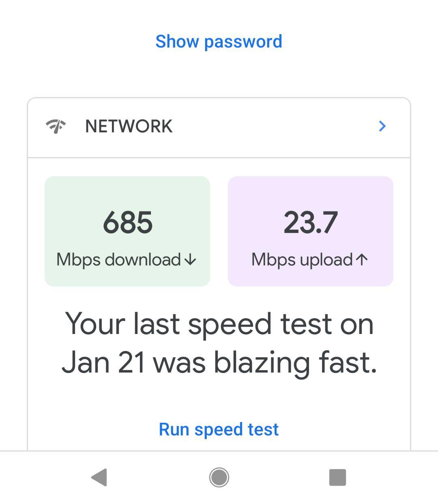Open recent apps with the square button
Image resolution: width=438 pixels, height=504 pixels.
pyautogui.click(x=337, y=477)
